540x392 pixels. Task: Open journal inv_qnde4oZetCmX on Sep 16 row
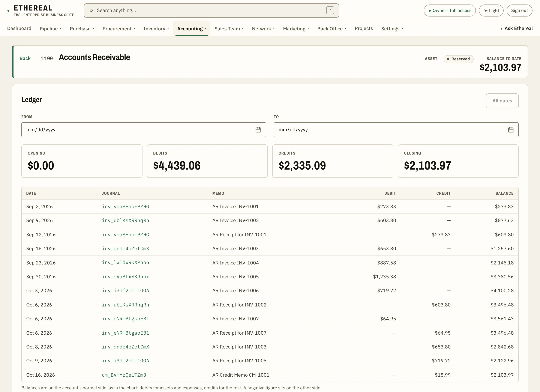pyautogui.click(x=125, y=248)
